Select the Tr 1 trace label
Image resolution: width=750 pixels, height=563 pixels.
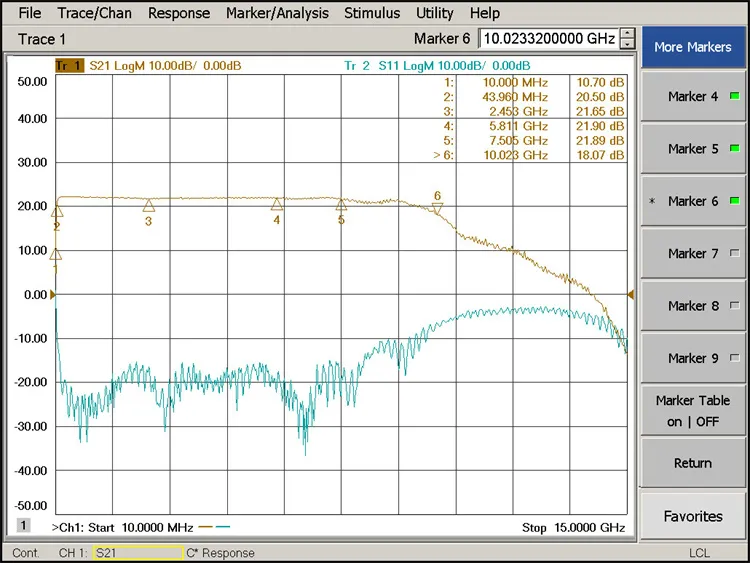tap(69, 66)
